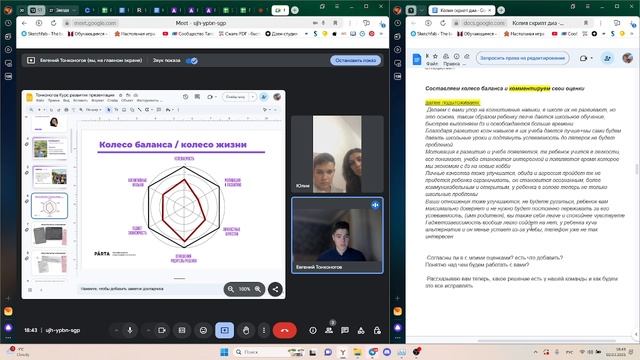
Task: Mute the microphone in Google Meet
Action: tap(130, 330)
